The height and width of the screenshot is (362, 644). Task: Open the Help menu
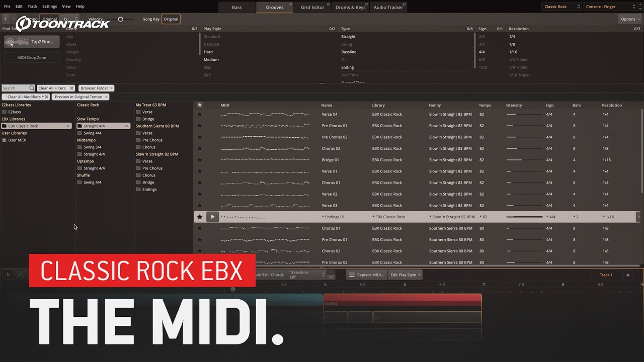pyautogui.click(x=80, y=7)
